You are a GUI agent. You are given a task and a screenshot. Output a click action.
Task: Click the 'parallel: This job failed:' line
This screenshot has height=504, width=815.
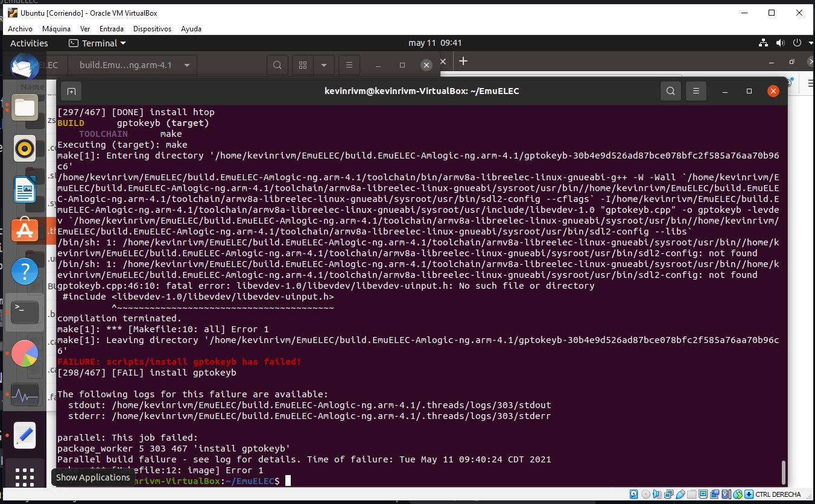point(127,438)
